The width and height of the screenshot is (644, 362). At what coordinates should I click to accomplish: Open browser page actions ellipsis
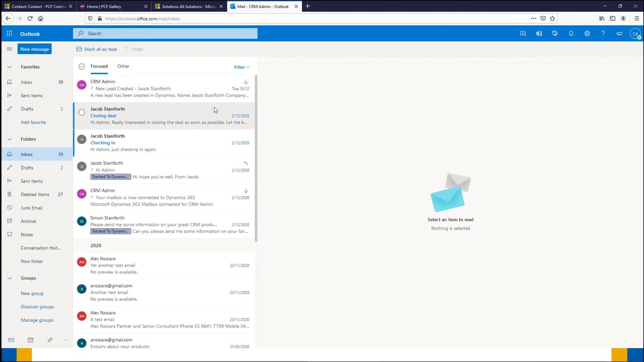534,19
